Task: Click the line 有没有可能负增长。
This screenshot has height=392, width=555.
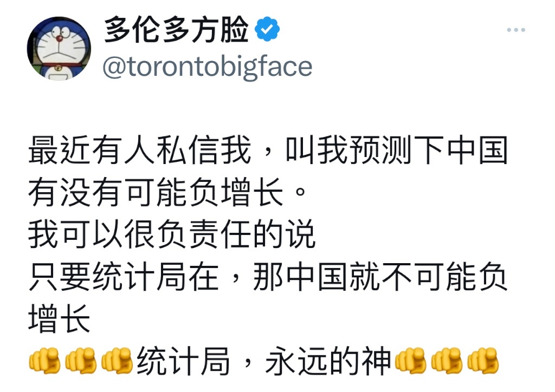Action: click(167, 192)
